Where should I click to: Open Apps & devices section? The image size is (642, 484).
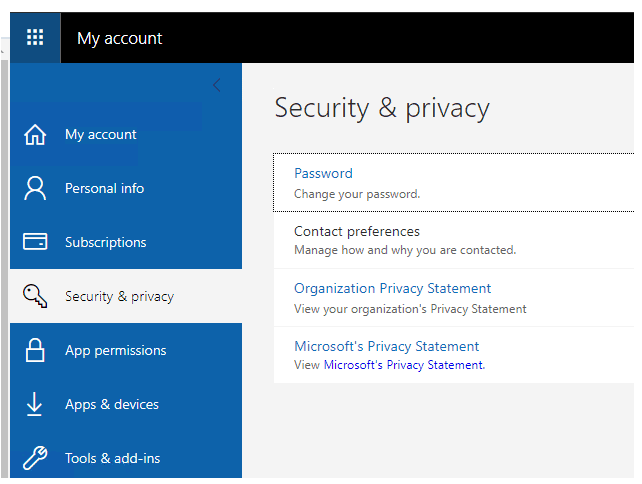126,404
